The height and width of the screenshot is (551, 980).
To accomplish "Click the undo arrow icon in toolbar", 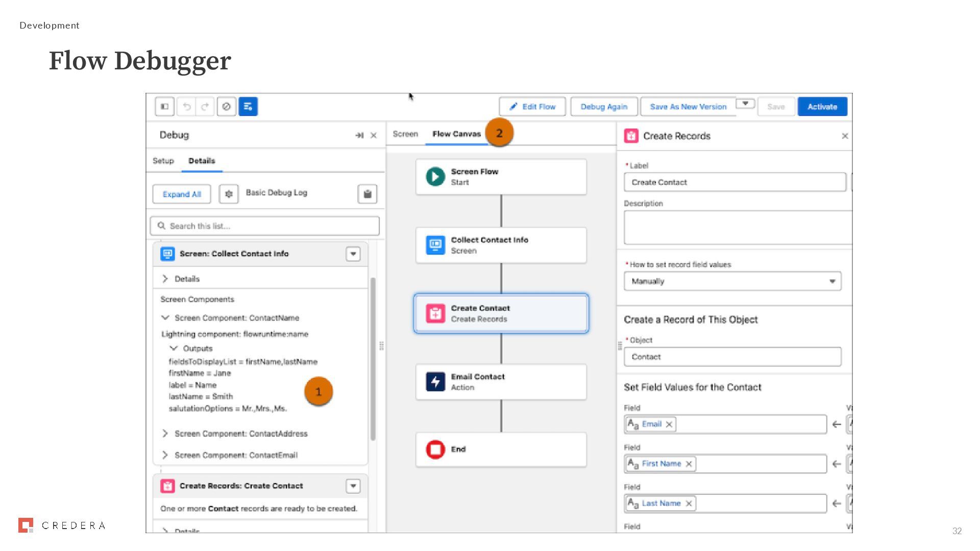I will click(x=187, y=107).
